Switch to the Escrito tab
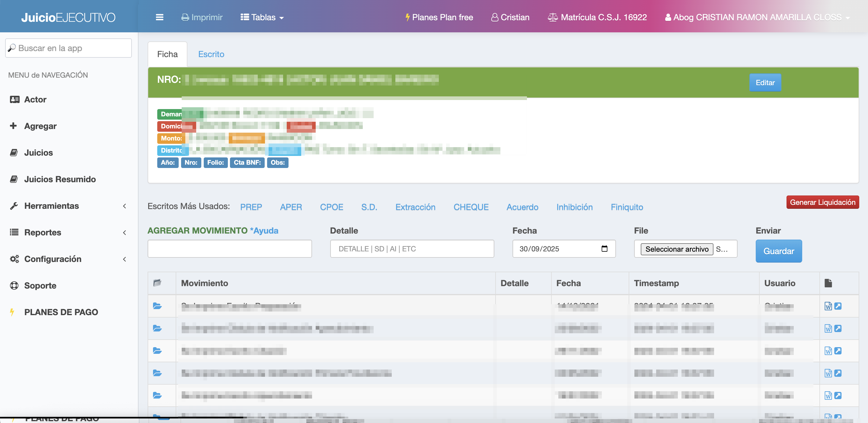This screenshot has height=423, width=868. pyautogui.click(x=211, y=54)
